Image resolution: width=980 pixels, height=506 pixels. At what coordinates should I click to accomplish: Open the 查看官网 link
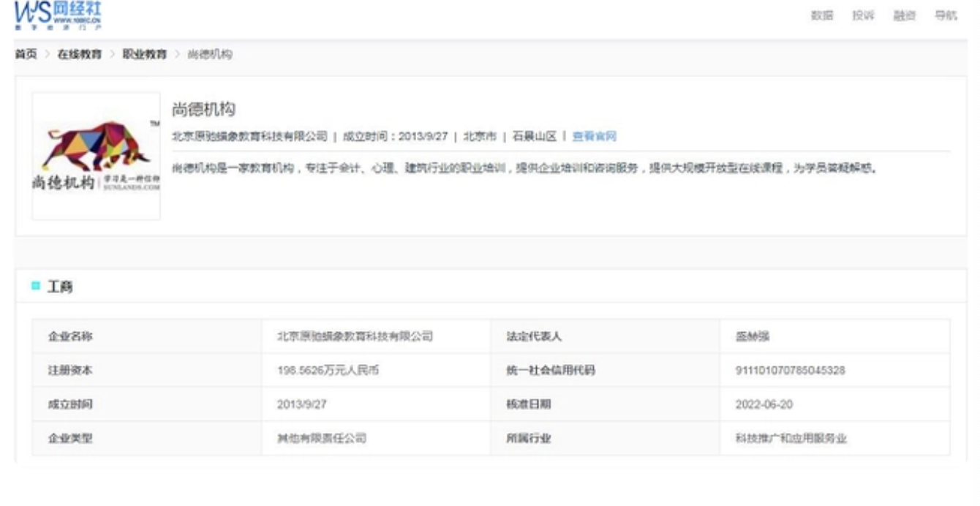coord(594,136)
